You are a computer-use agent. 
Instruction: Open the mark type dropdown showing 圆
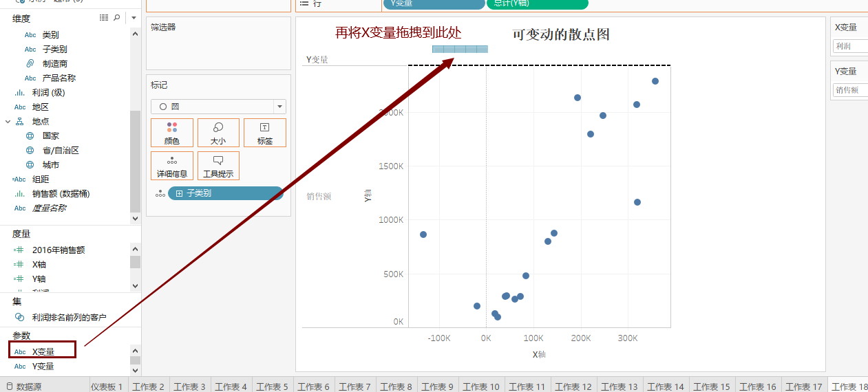(218, 107)
